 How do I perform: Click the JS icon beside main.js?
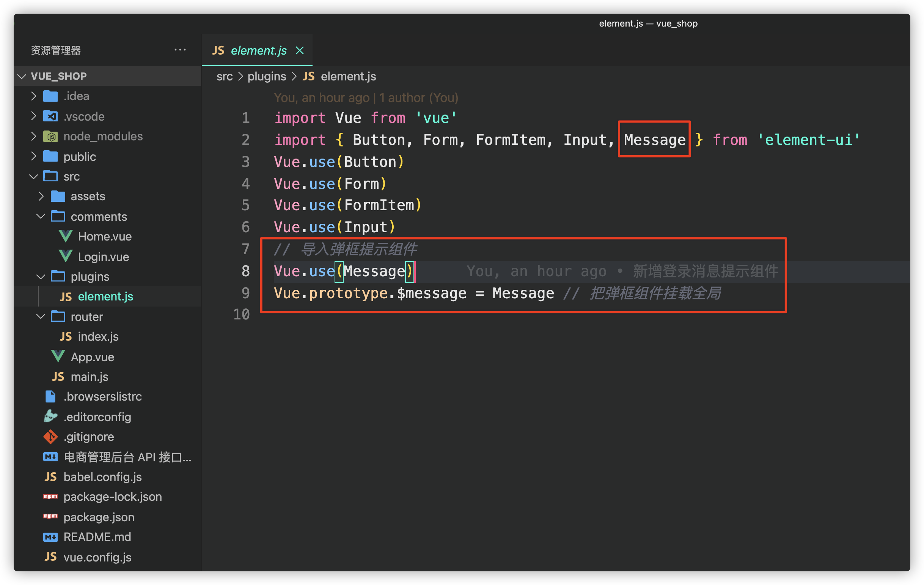[x=58, y=376]
